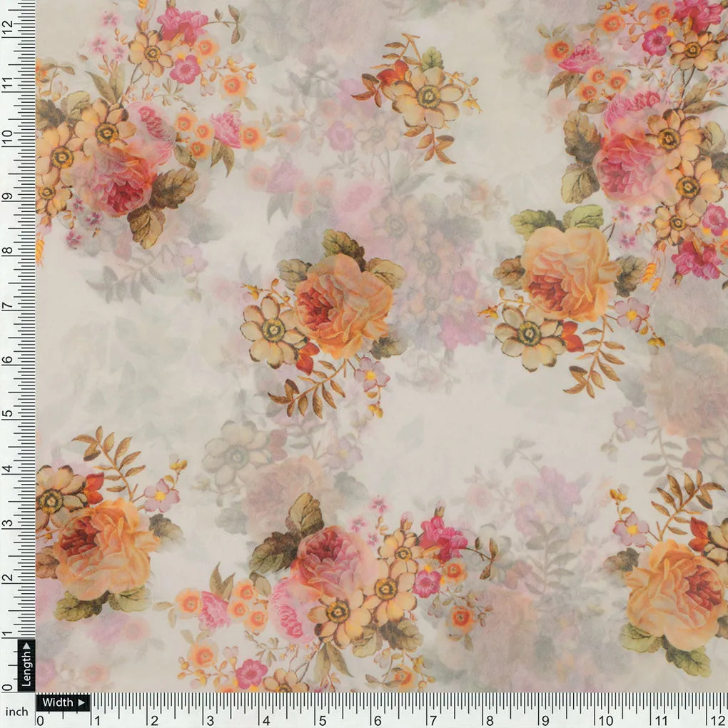Viewport: 728px width, 728px height.
Task: Click the 5-inch mark on the vertical ruler
Action: [x=9, y=412]
